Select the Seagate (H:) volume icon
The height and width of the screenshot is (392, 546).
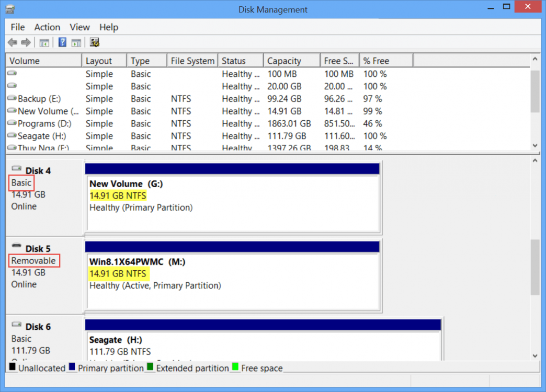pyautogui.click(x=11, y=136)
